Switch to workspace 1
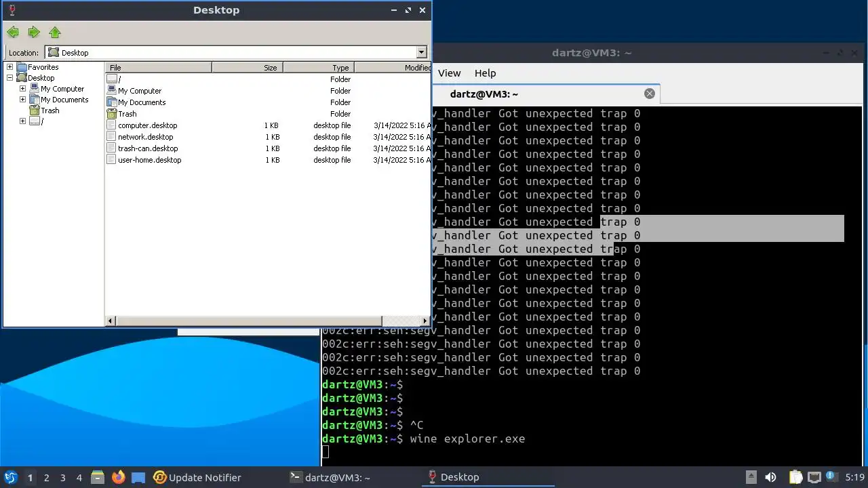The width and height of the screenshot is (868, 488). [x=30, y=478]
